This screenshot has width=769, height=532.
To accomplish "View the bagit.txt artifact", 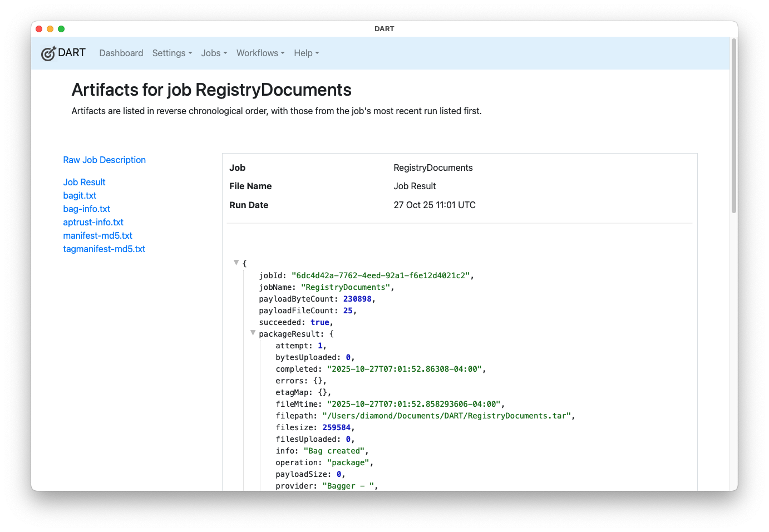I will point(80,196).
